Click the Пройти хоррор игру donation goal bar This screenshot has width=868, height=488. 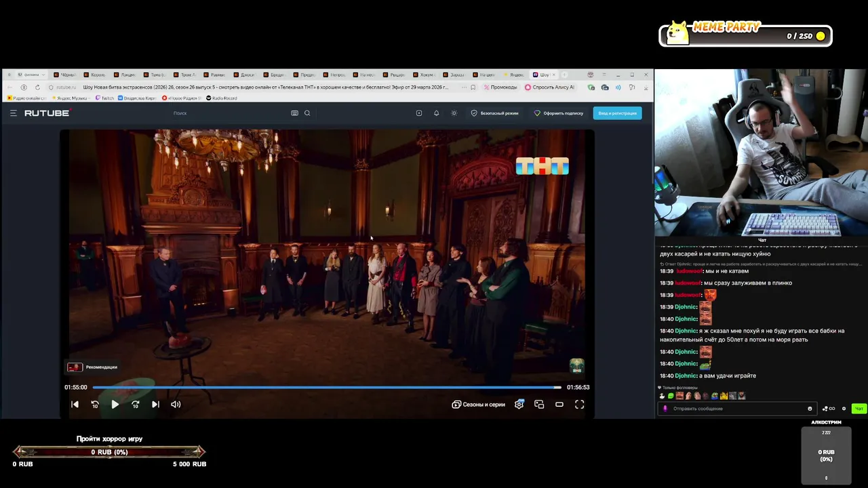tap(109, 452)
